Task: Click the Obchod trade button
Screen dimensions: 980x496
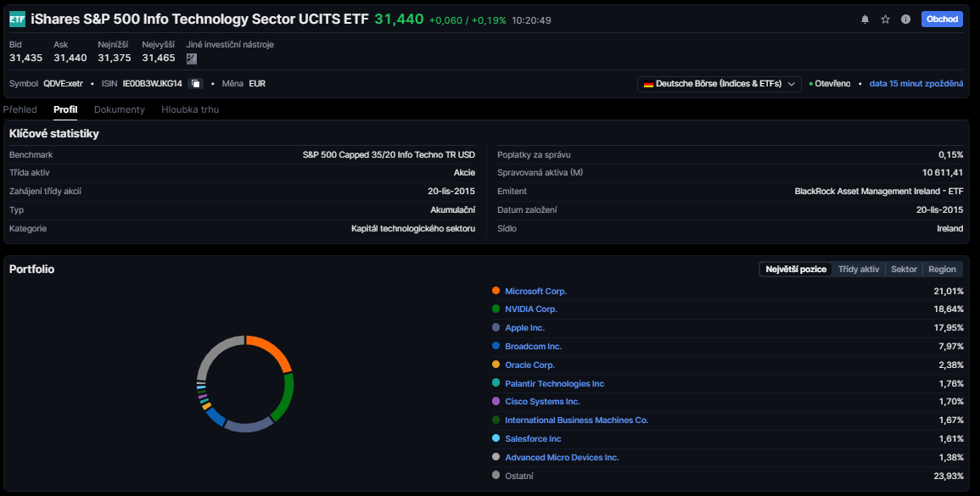Action: (x=942, y=20)
